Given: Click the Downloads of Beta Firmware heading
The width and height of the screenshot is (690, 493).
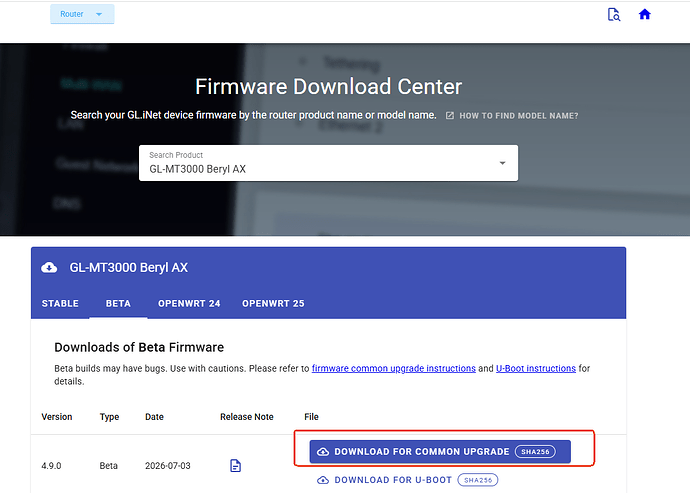Looking at the screenshot, I should point(139,347).
